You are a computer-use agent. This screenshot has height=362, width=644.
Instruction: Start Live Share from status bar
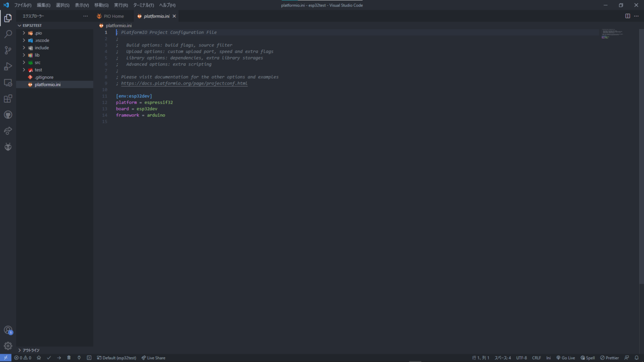153,358
